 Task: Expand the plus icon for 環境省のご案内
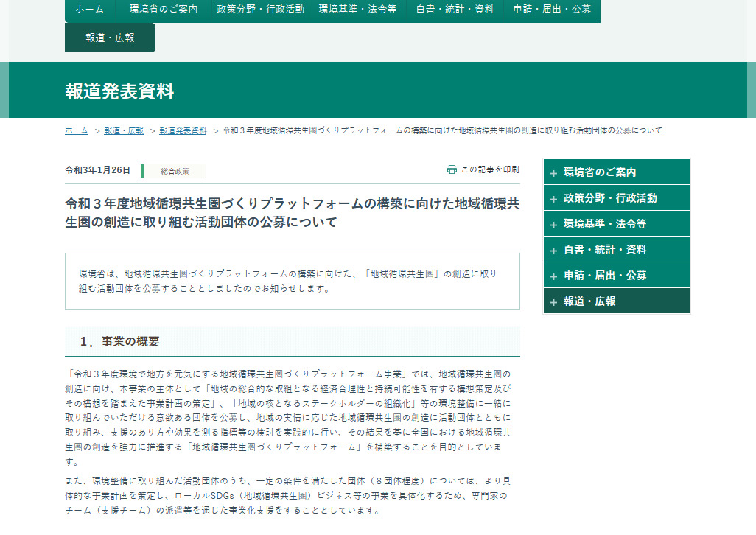click(553, 173)
